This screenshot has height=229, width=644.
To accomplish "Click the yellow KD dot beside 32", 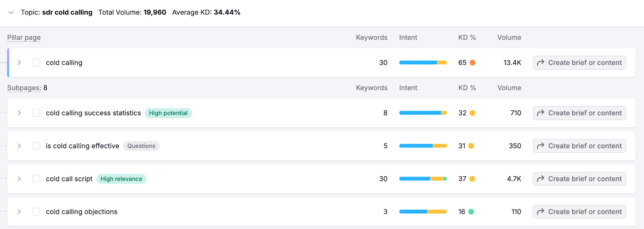I will coord(473,113).
